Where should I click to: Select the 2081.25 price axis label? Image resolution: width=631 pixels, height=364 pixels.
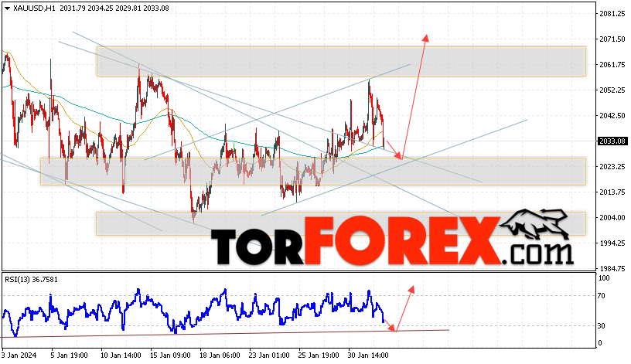coord(612,14)
